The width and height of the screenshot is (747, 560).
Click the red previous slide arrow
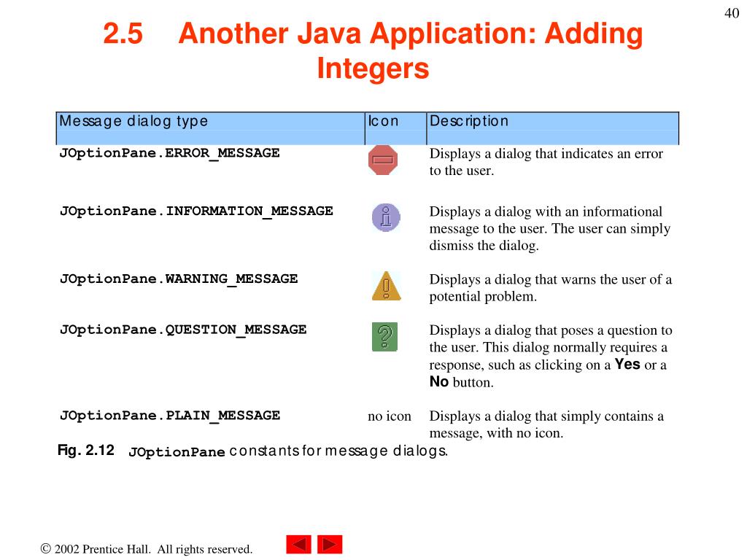click(x=298, y=544)
